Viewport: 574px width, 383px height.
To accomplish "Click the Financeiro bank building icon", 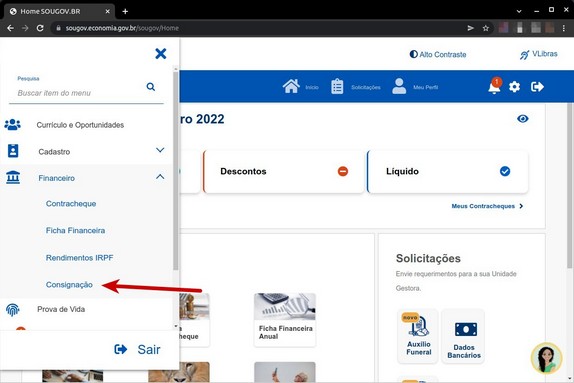I will pyautogui.click(x=13, y=177).
